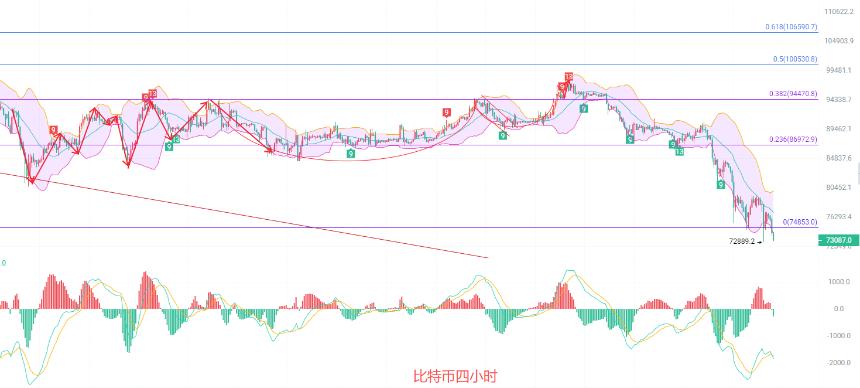This screenshot has width=860, height=388.
Task: Click the green current price tag 73087.0
Action: click(839, 240)
